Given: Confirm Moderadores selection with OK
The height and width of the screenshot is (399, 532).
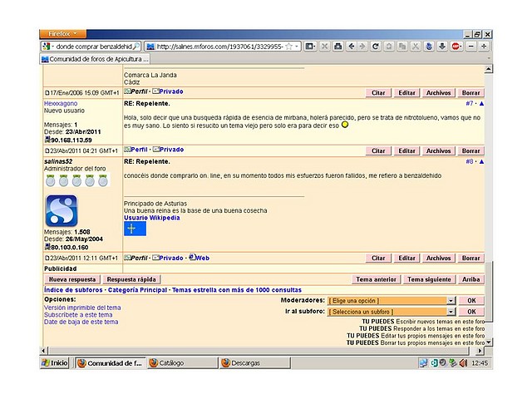Looking at the screenshot, I should coord(471,301).
